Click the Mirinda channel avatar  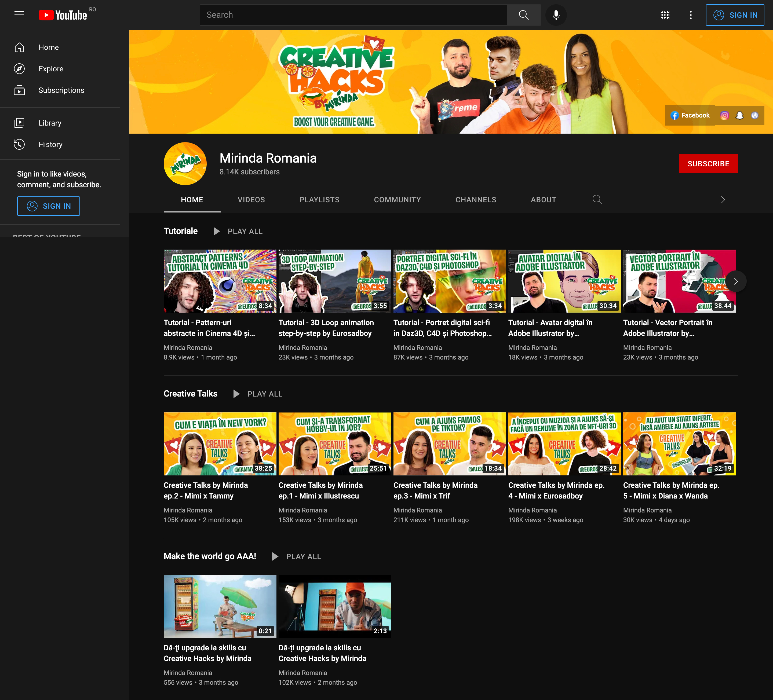click(185, 164)
